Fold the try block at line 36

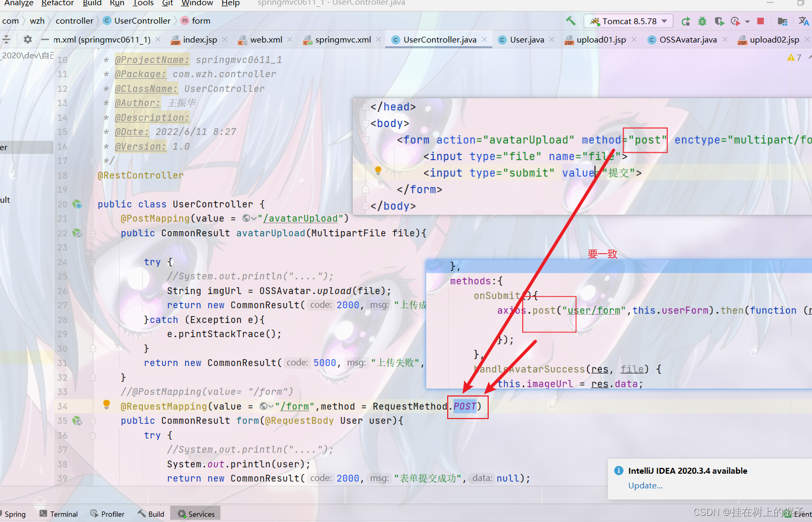pos(93,435)
